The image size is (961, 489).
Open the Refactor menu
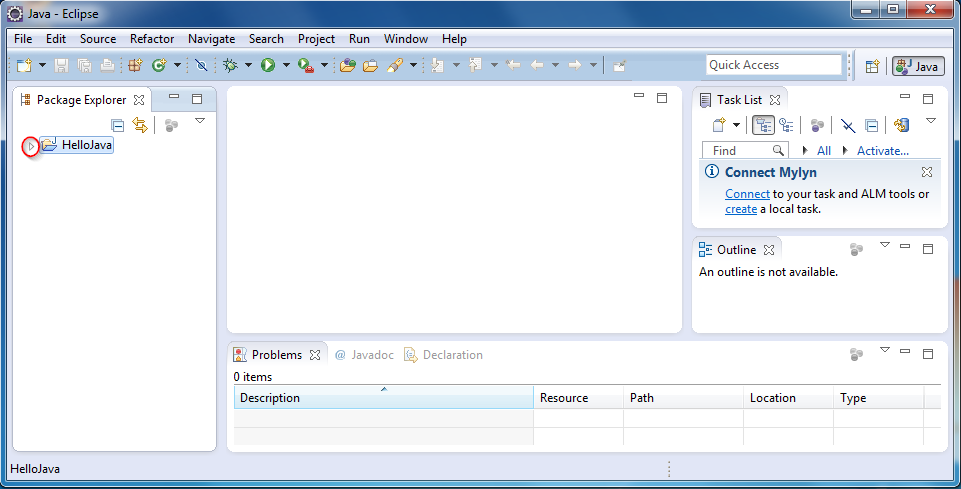click(151, 39)
